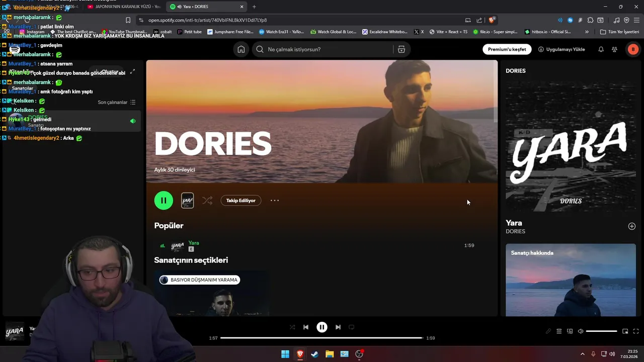Image resolution: width=644 pixels, height=362 pixels.
Task: Bookmark this page with bookmark icon
Action: [128, 20]
